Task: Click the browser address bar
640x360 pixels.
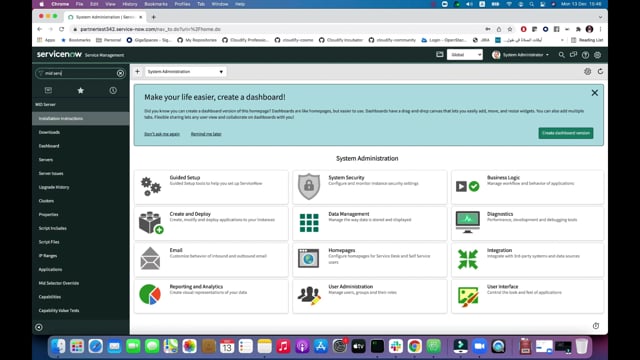Action: click(278, 29)
